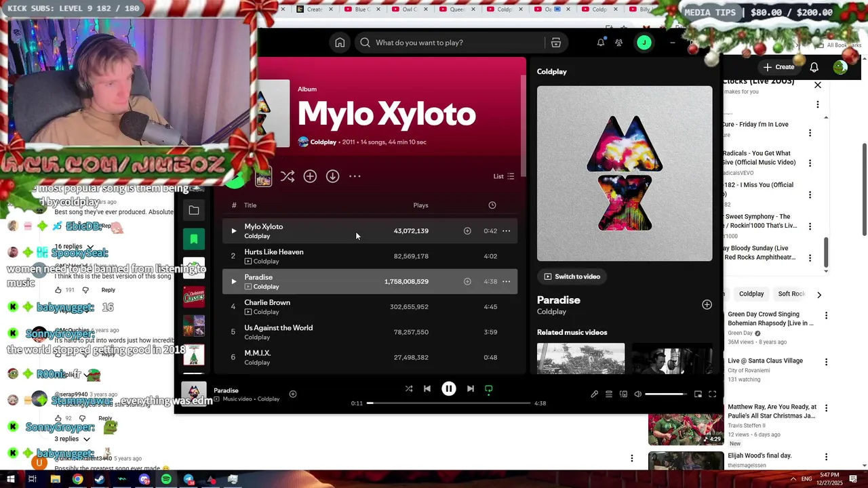This screenshot has height=488, width=868.
Task: Open Spotify Friend Activity icon
Action: (x=619, y=43)
